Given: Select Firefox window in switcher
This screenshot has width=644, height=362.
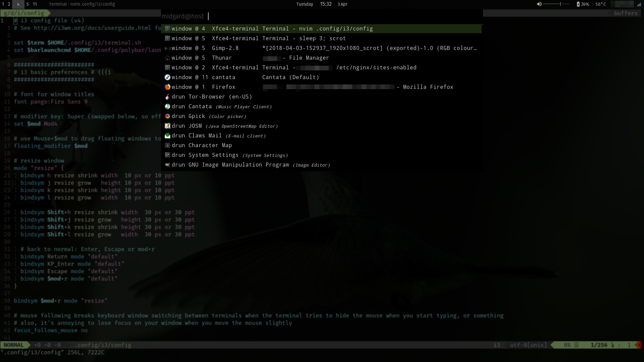Looking at the screenshot, I should [x=322, y=86].
